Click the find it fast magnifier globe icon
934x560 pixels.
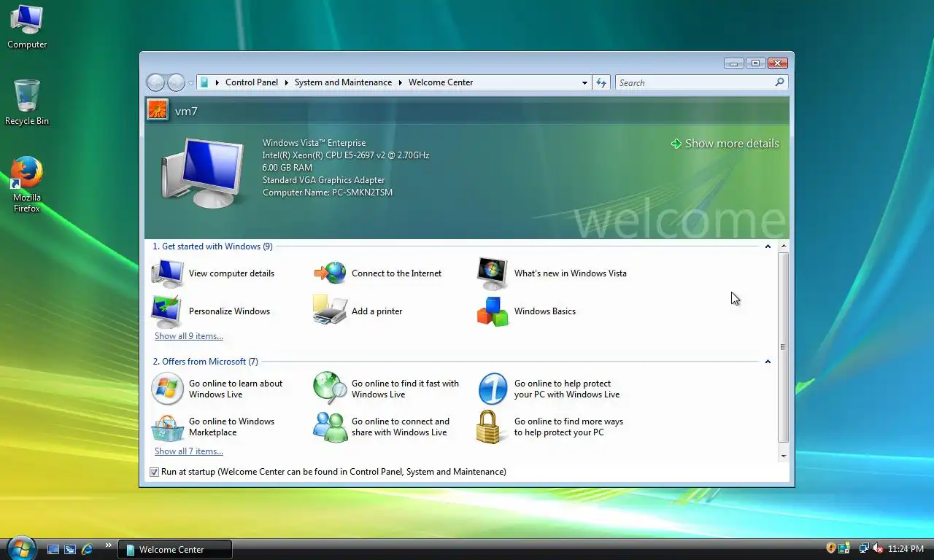point(331,389)
